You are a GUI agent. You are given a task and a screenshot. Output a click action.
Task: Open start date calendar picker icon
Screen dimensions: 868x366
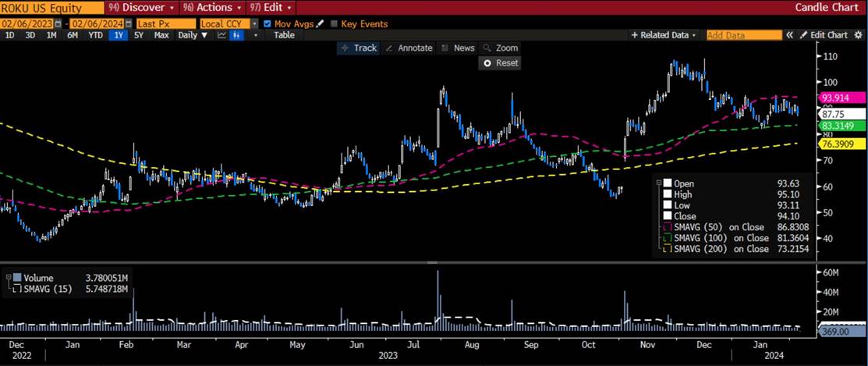pyautogui.click(x=58, y=24)
